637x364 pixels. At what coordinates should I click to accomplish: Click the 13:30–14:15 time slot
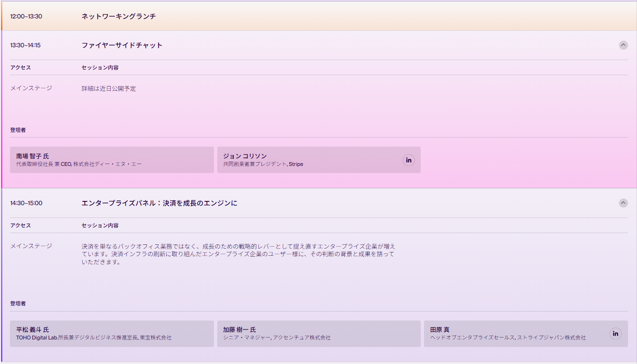[25, 45]
